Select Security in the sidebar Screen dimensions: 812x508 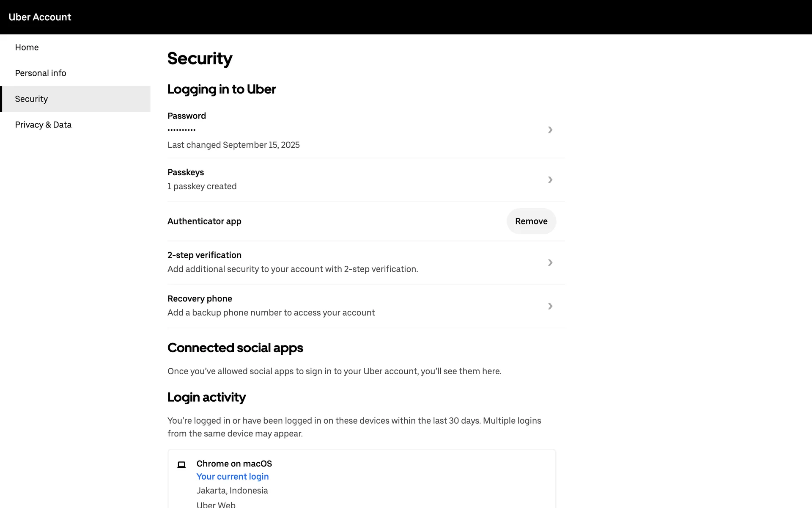32,99
